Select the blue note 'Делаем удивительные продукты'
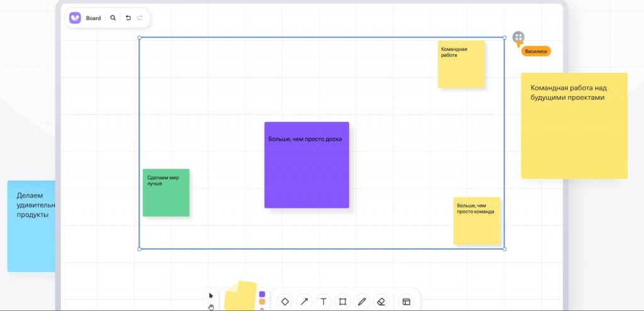This screenshot has width=644, height=311. (31, 226)
